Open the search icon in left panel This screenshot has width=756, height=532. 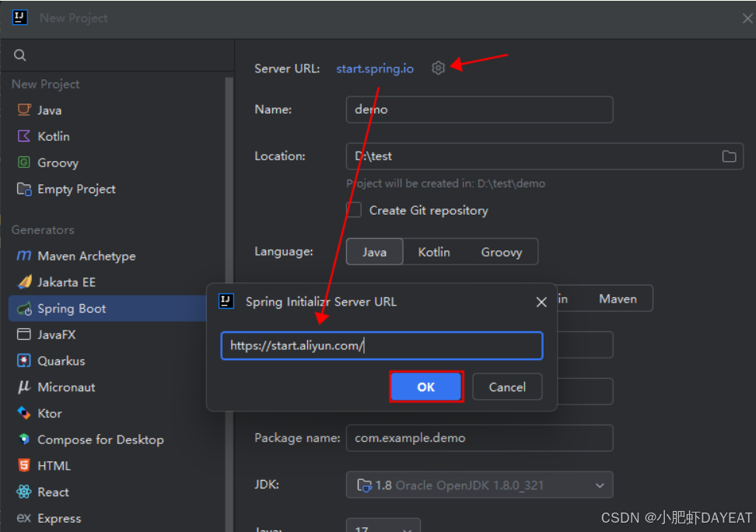point(19,55)
